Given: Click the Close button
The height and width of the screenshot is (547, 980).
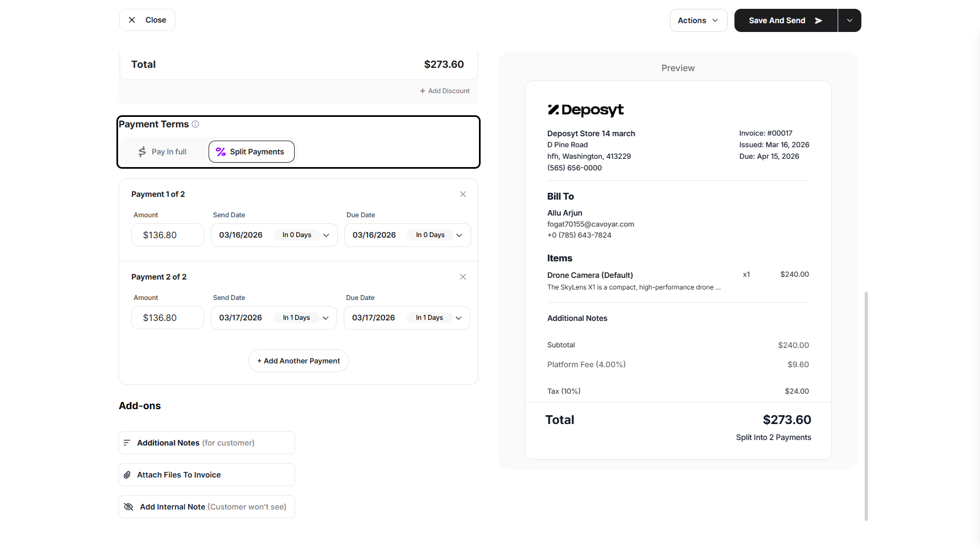Looking at the screenshot, I should click(147, 20).
